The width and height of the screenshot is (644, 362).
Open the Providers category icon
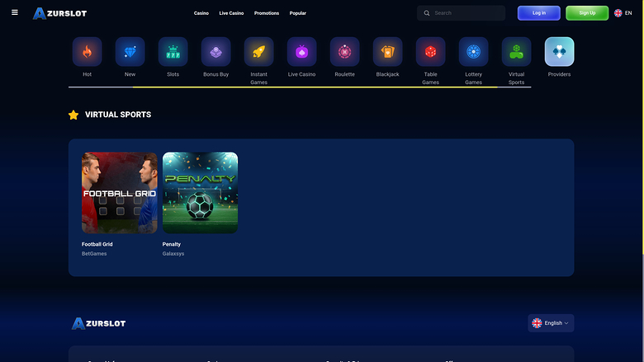click(x=560, y=52)
